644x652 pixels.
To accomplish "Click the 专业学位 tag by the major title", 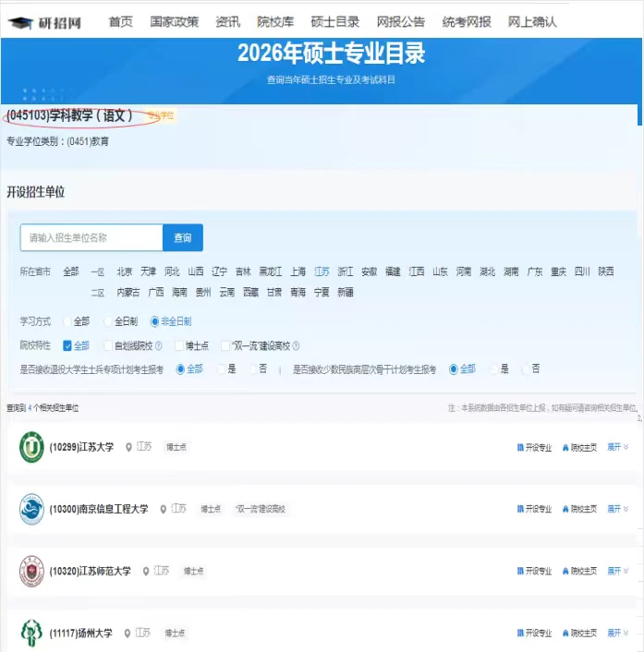I will click(x=161, y=115).
